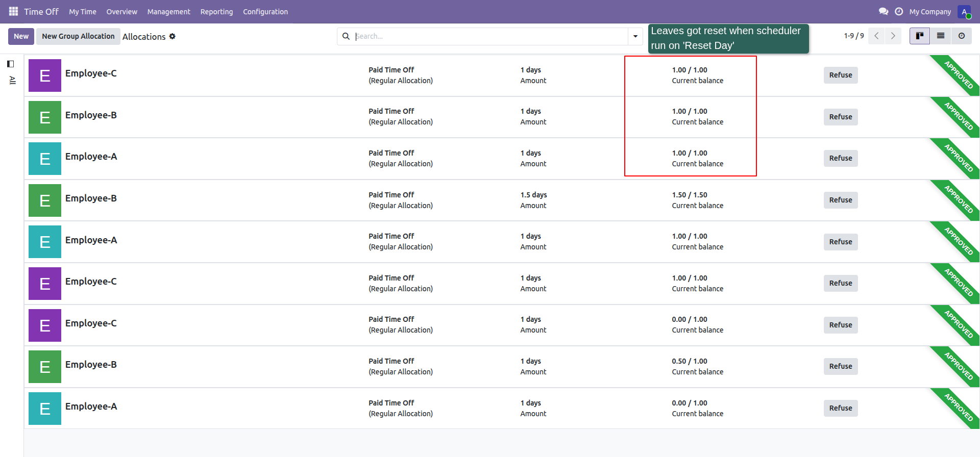
Task: Click avatar of Employee-A with 0.00 balance
Action: click(45, 409)
